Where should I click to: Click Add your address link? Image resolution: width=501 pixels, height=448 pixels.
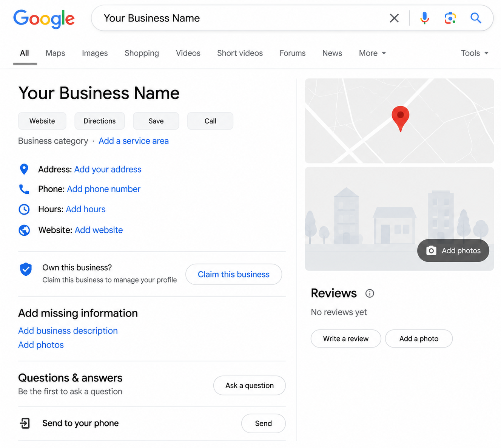pyautogui.click(x=108, y=169)
